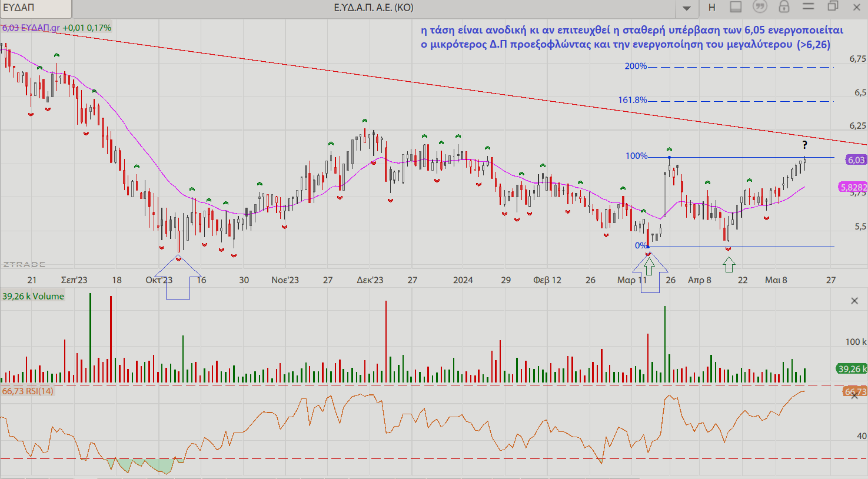Screen dimensions: 868x479
Task: Click the 100 k volume axis value
Action: click(x=856, y=341)
